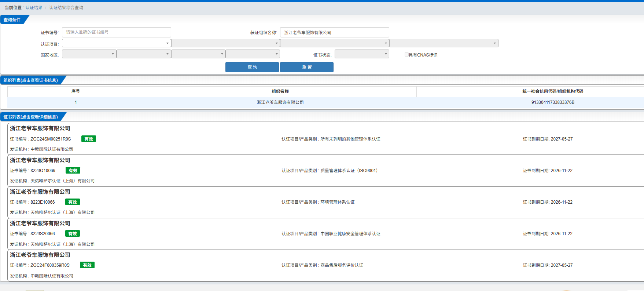Click the 序号 cell showing 1

[x=76, y=102]
